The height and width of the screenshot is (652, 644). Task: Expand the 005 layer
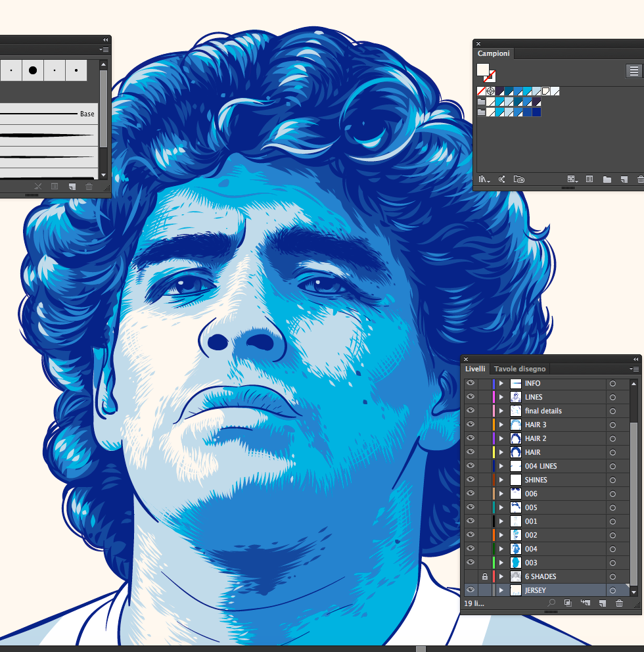501,507
